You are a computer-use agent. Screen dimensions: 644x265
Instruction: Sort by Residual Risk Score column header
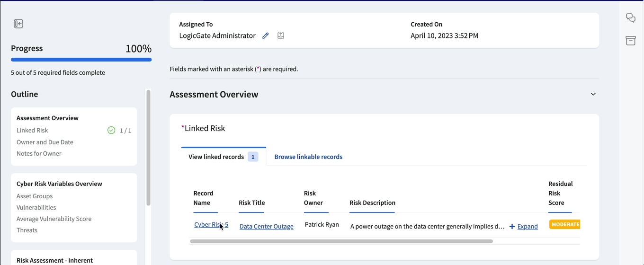561,193
